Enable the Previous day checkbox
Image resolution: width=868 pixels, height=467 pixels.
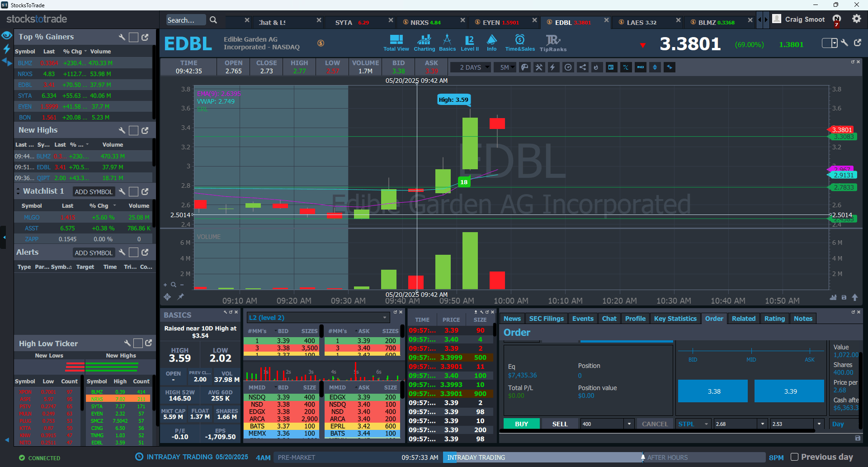(794, 457)
